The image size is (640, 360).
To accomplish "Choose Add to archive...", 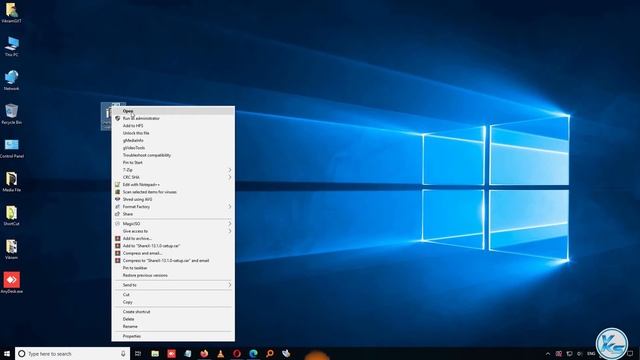I will (x=173, y=238).
